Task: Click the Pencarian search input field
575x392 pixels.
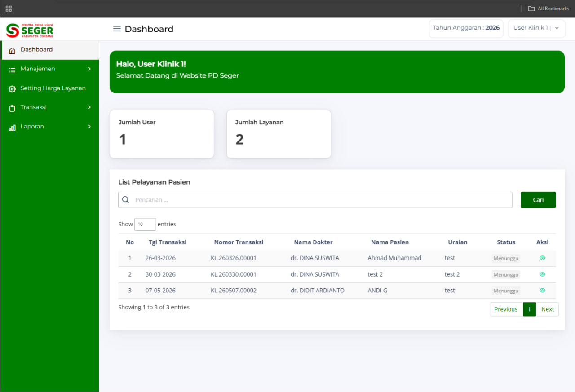Action: point(315,200)
